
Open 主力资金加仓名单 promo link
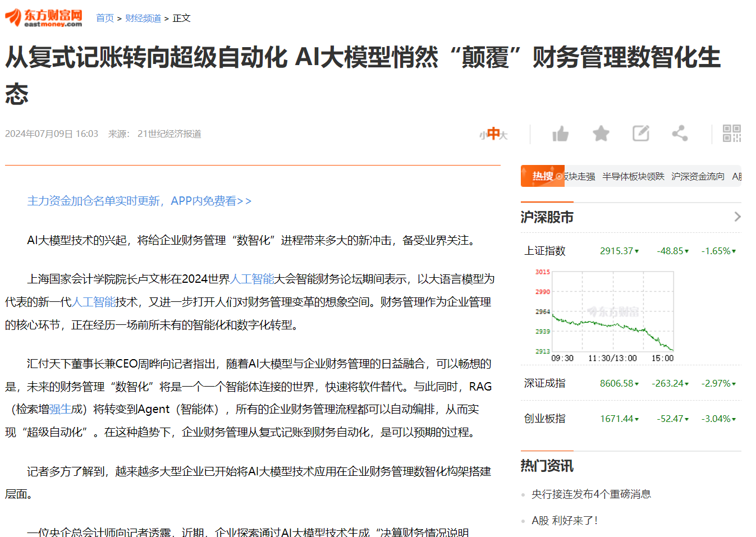pyautogui.click(x=139, y=201)
